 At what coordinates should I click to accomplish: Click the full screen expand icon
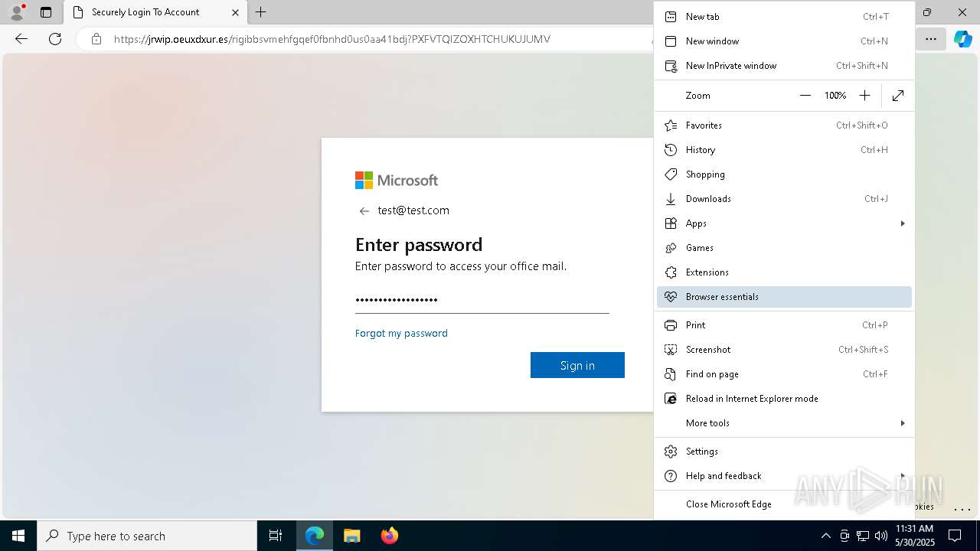click(898, 96)
